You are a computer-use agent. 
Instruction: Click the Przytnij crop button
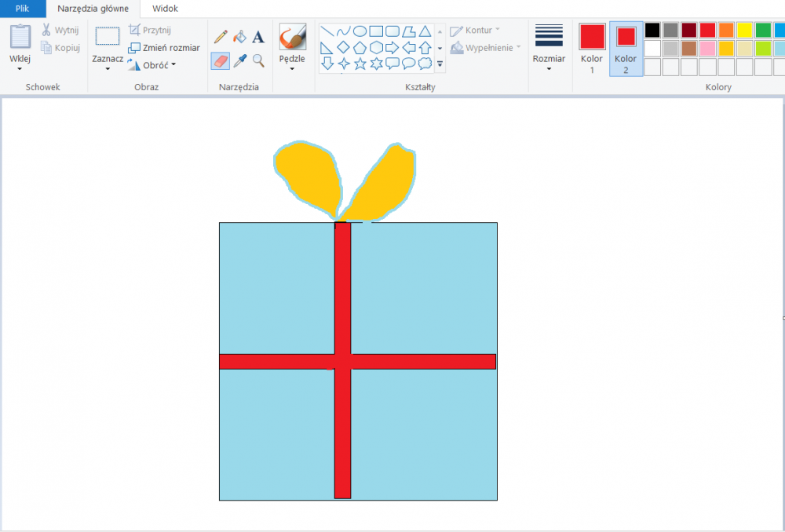(x=150, y=30)
